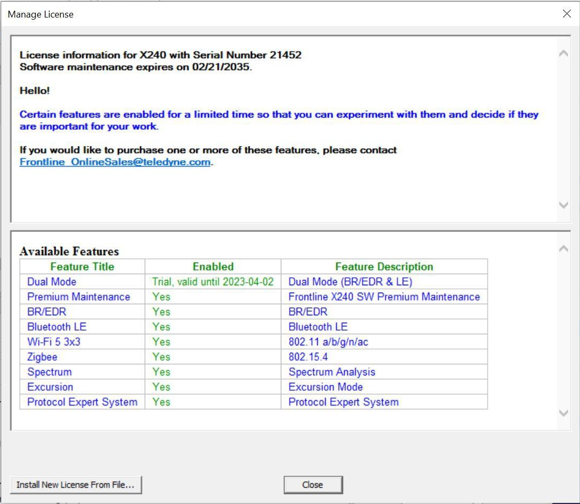Image resolution: width=580 pixels, height=504 pixels.
Task: Click 'Trial, valid until 2023-04-02' cell
Action: pyautogui.click(x=213, y=281)
